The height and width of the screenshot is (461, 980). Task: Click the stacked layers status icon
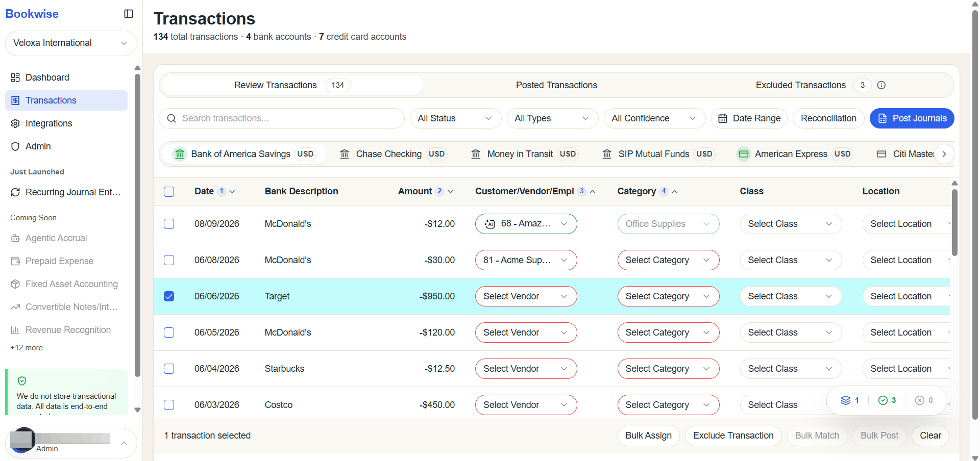click(846, 400)
